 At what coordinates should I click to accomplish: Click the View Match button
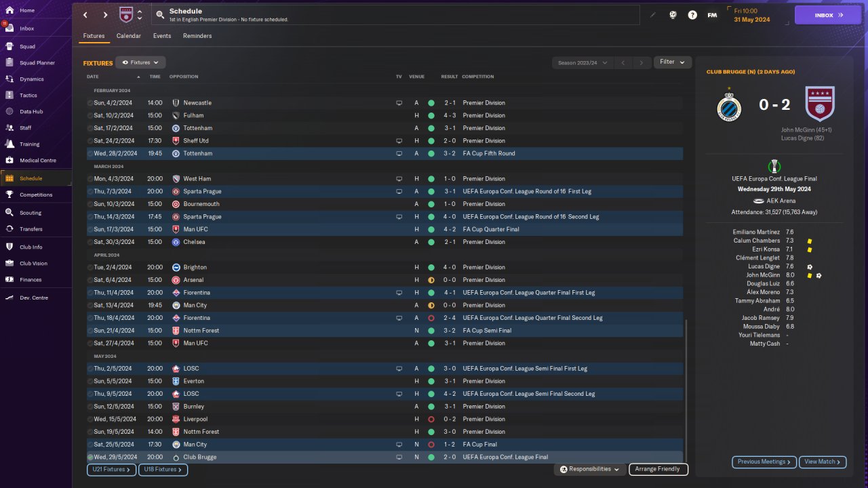(823, 462)
